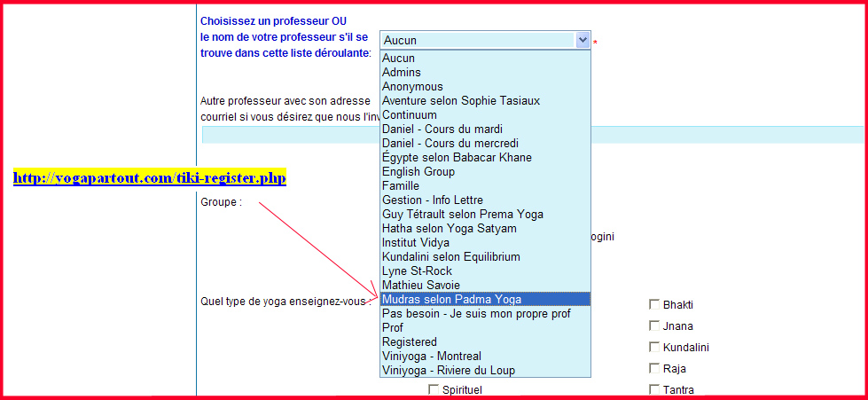Pick 'Hatha selon Yoga Satyam' option
The height and width of the screenshot is (400, 868).
pyautogui.click(x=448, y=229)
